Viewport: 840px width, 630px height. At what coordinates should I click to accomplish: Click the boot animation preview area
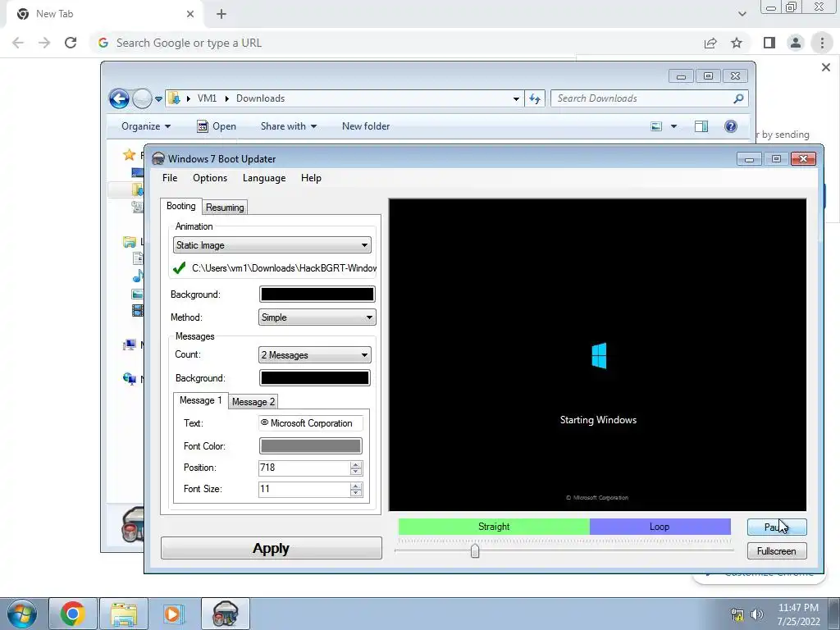click(597, 354)
